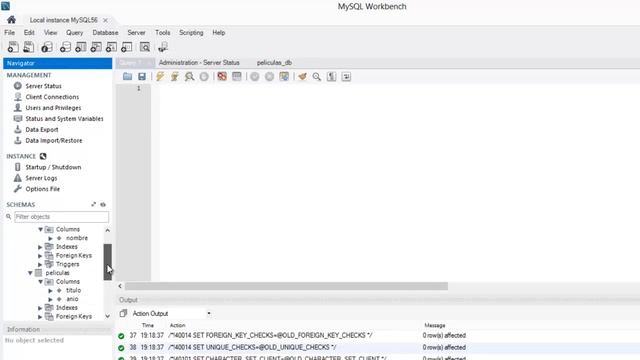The height and width of the screenshot is (360, 640).
Task: Roll back the current transaction icon
Action: 269,76
